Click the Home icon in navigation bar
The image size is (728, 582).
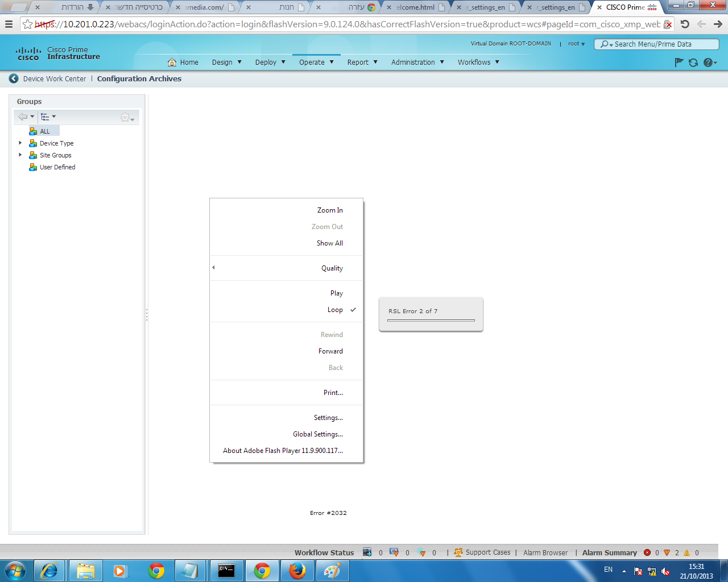(172, 62)
